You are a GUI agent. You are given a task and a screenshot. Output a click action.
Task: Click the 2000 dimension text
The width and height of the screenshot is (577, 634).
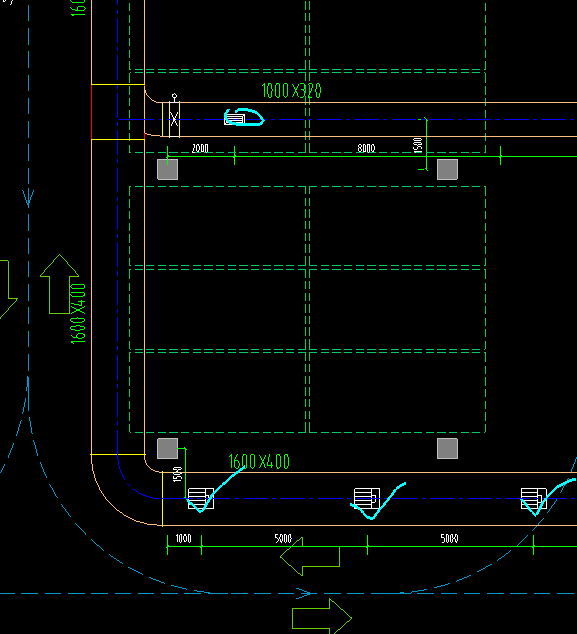[200, 148]
